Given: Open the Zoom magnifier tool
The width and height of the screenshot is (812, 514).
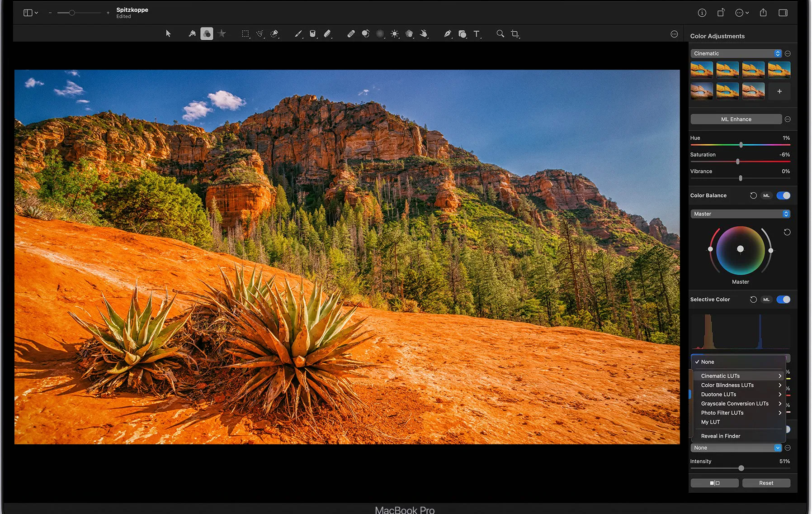Looking at the screenshot, I should (x=500, y=33).
